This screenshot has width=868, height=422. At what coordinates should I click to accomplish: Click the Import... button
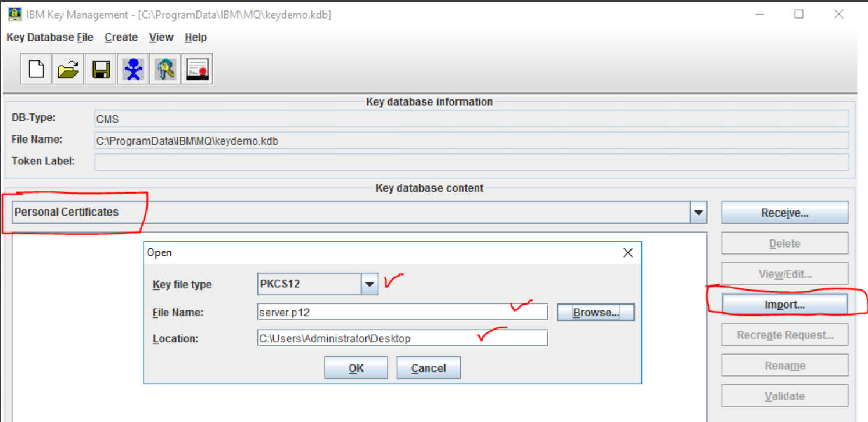coord(784,305)
